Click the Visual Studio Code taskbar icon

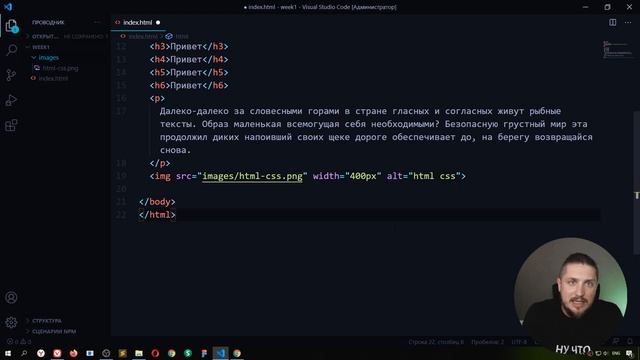[x=220, y=353]
